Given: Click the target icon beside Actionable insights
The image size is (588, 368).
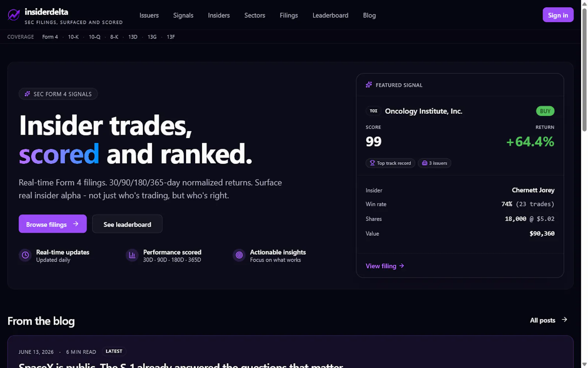Looking at the screenshot, I should click(239, 255).
